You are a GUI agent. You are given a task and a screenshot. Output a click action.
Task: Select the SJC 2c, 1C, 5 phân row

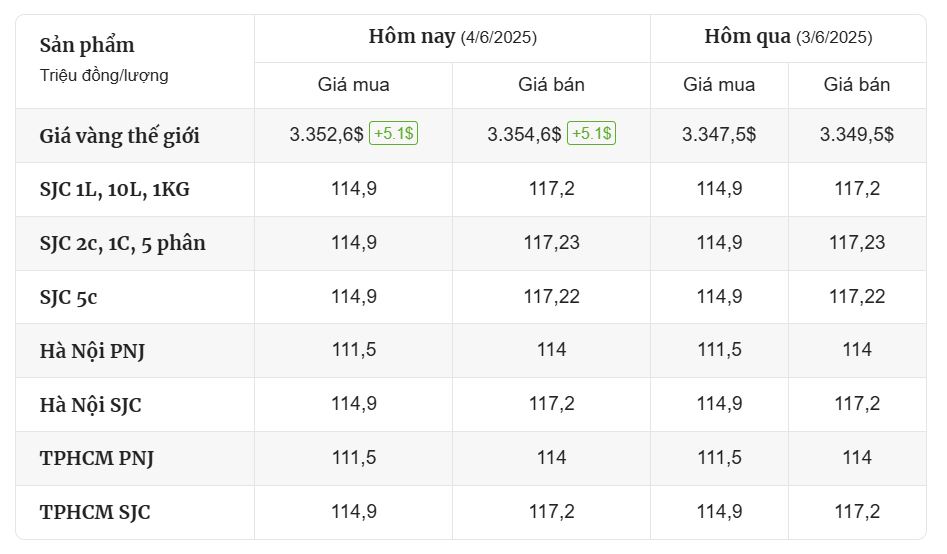point(471,243)
